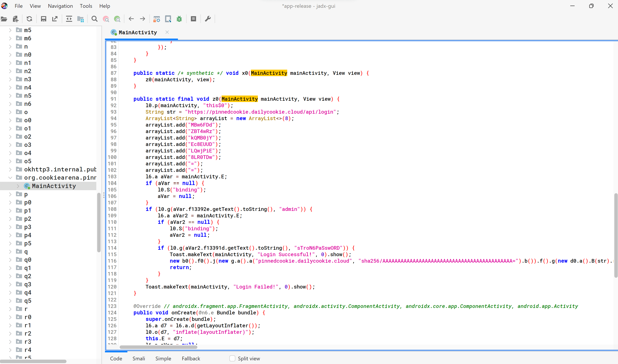This screenshot has width=618, height=364.
Task: Click the onCreate method name
Action: pyautogui.click(x=183, y=313)
